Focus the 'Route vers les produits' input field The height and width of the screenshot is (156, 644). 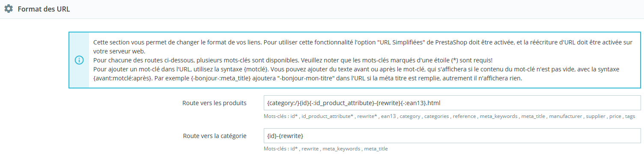coord(452,103)
